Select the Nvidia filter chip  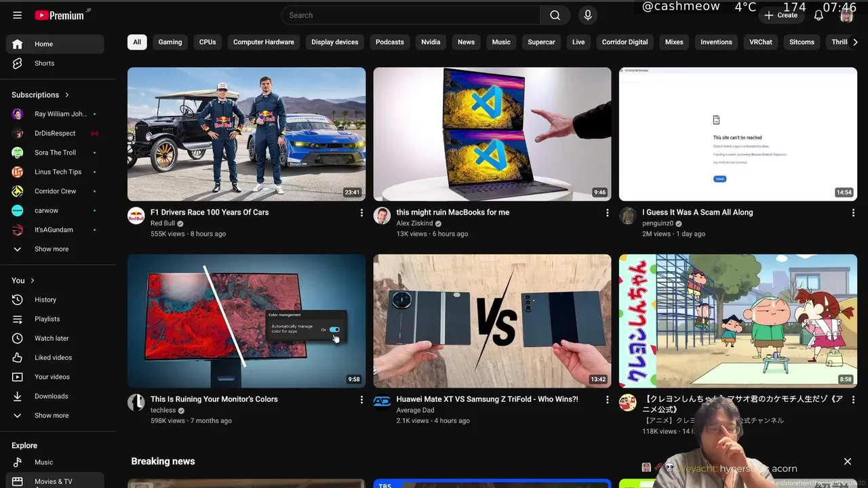[x=431, y=42]
